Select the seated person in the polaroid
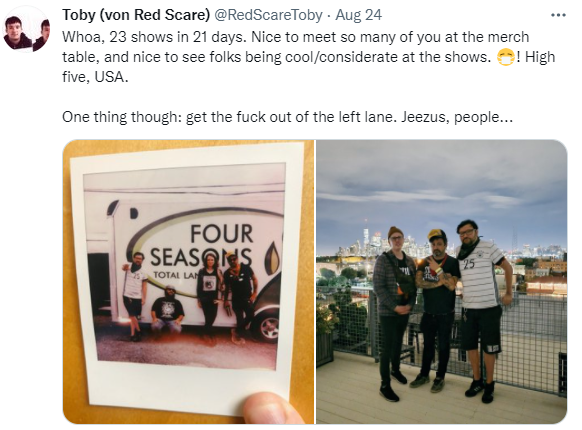This screenshot has height=430, width=582. click(x=167, y=309)
